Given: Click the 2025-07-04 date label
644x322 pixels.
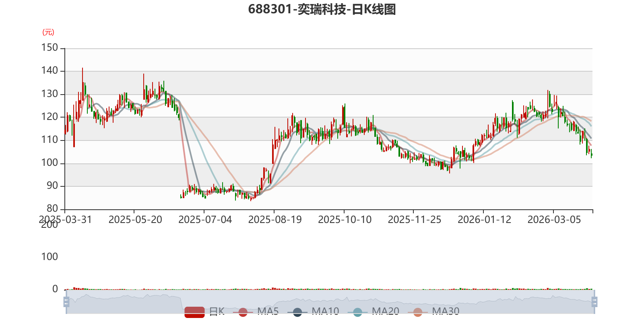Looking at the screenshot, I should 205,219.
